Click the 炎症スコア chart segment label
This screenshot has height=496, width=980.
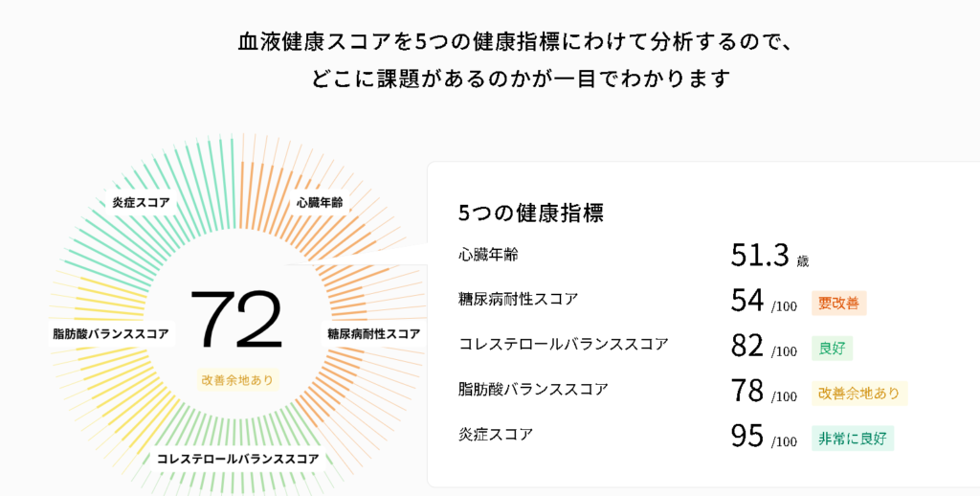pos(141,202)
